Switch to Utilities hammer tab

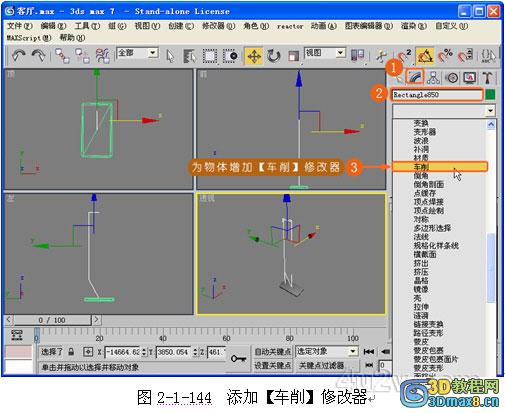point(488,77)
